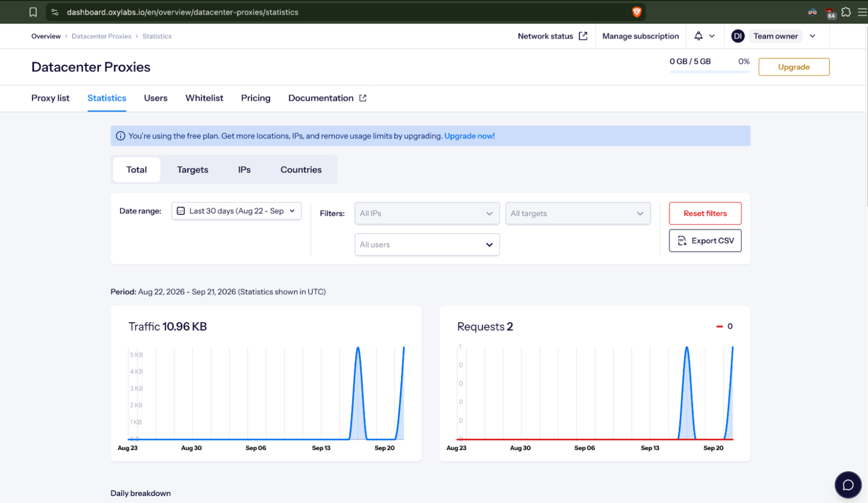The height and width of the screenshot is (503, 868).
Task: Open the All targets filter dropdown
Action: click(x=578, y=213)
